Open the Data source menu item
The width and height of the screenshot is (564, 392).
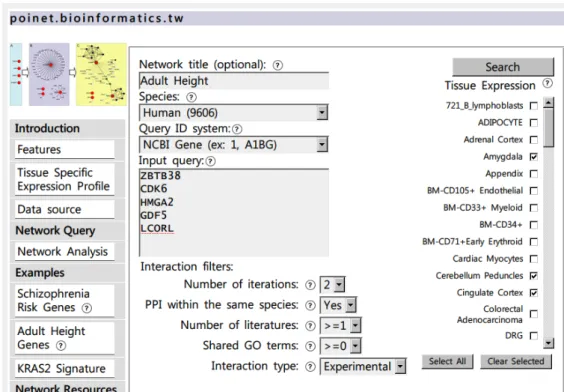coord(64,209)
